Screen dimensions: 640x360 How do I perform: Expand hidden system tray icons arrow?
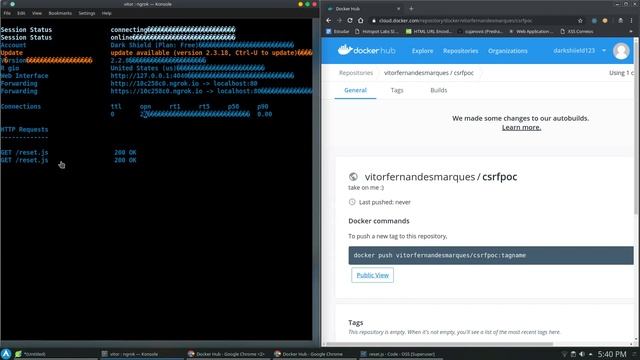tap(591, 354)
